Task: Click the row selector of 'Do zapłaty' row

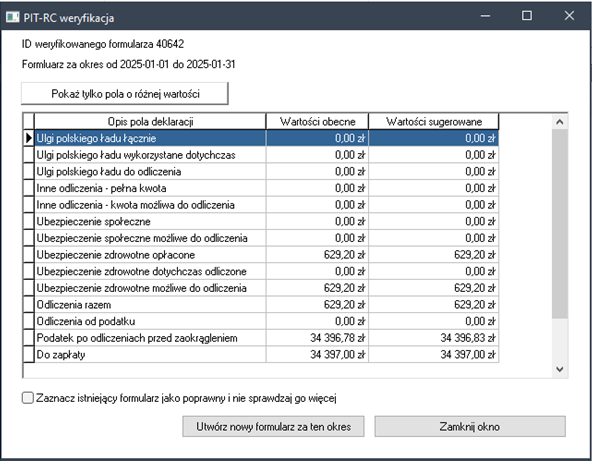Action: (x=29, y=354)
